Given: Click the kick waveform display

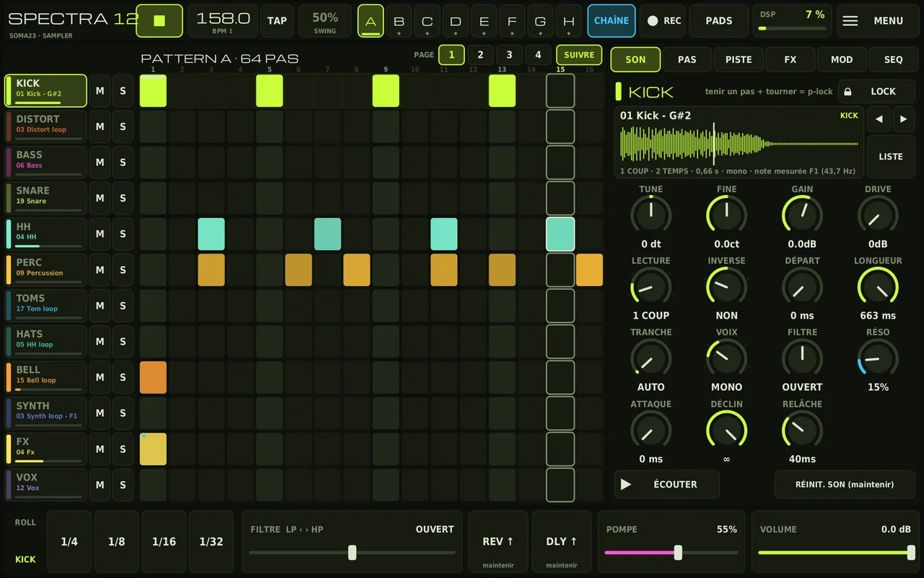Looking at the screenshot, I should (x=739, y=142).
